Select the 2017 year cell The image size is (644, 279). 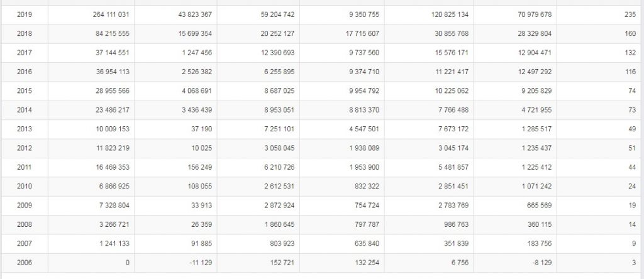pos(25,53)
